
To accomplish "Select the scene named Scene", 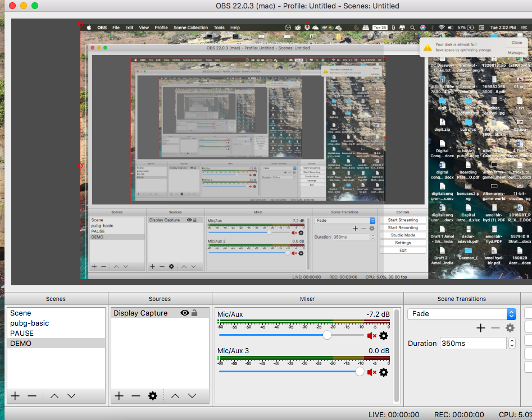I will [56, 313].
